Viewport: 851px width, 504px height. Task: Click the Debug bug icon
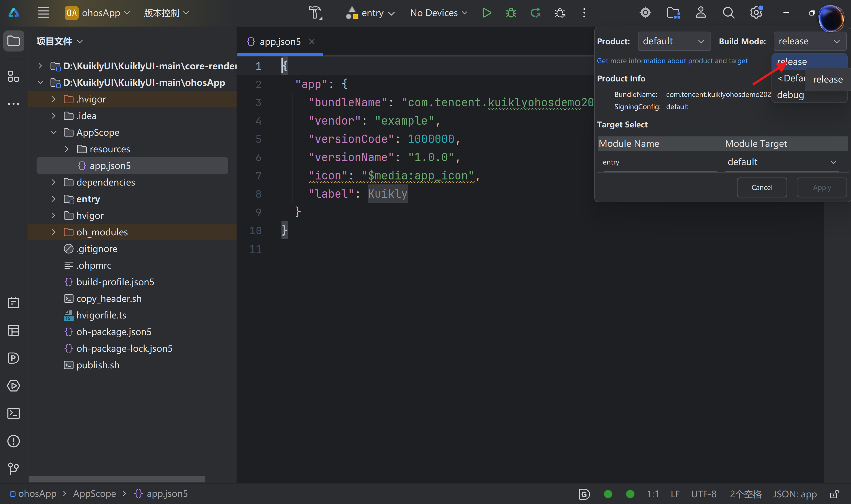pos(511,13)
